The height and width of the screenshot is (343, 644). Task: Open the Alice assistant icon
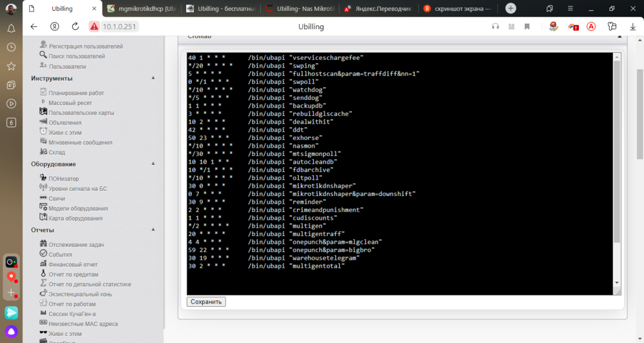pos(11,331)
